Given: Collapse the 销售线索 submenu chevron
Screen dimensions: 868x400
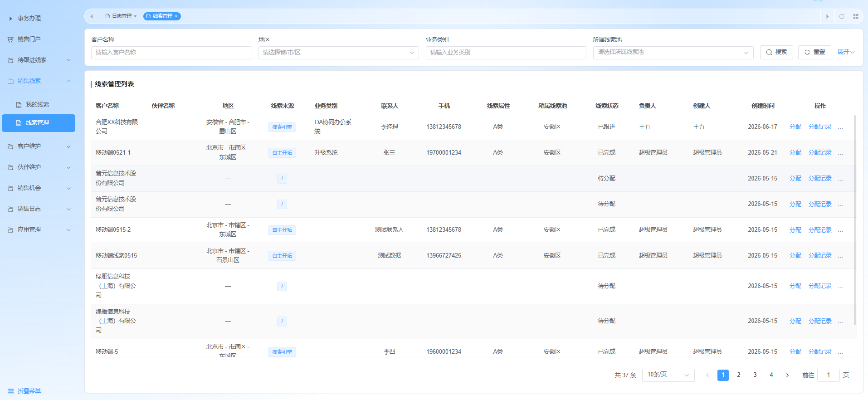Looking at the screenshot, I should (68, 81).
